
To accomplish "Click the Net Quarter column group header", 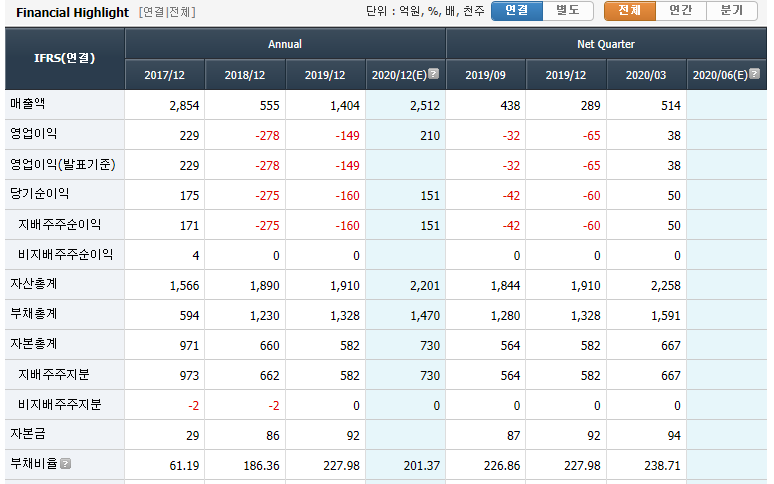I will point(606,44).
